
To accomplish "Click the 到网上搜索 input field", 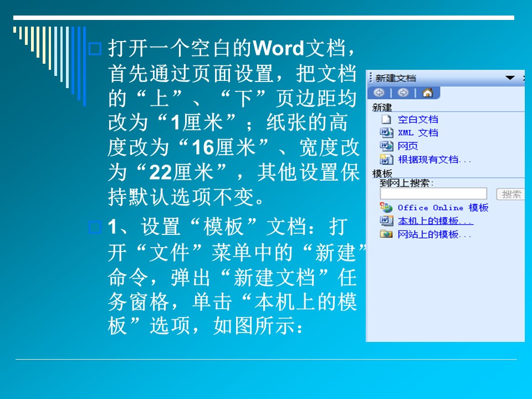I will click(x=433, y=194).
